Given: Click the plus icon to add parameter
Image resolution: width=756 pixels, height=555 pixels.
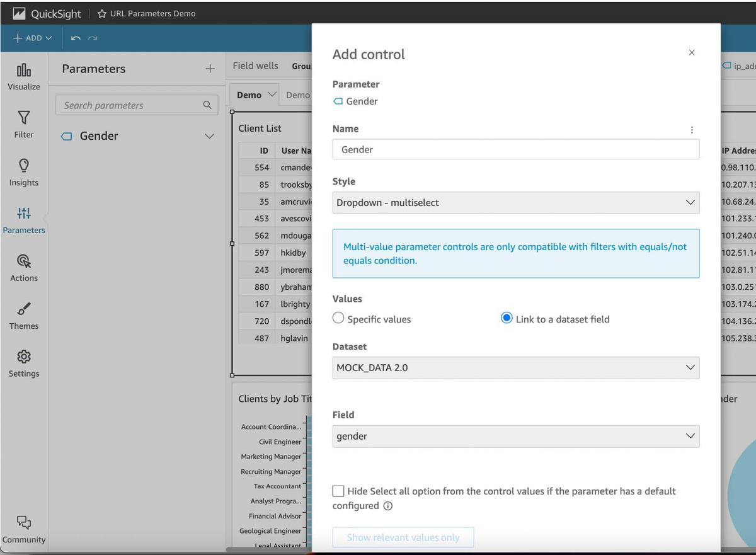Looking at the screenshot, I should click(x=210, y=69).
